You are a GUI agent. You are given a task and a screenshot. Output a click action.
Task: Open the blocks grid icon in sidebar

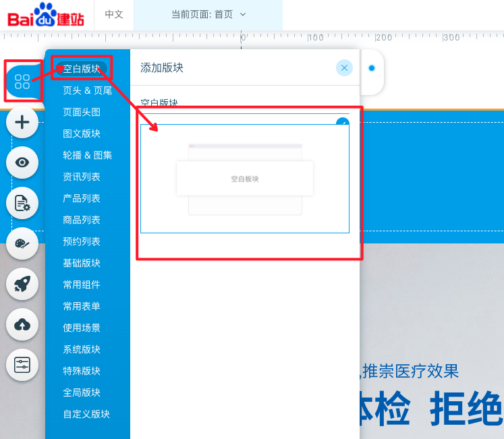coord(22,82)
